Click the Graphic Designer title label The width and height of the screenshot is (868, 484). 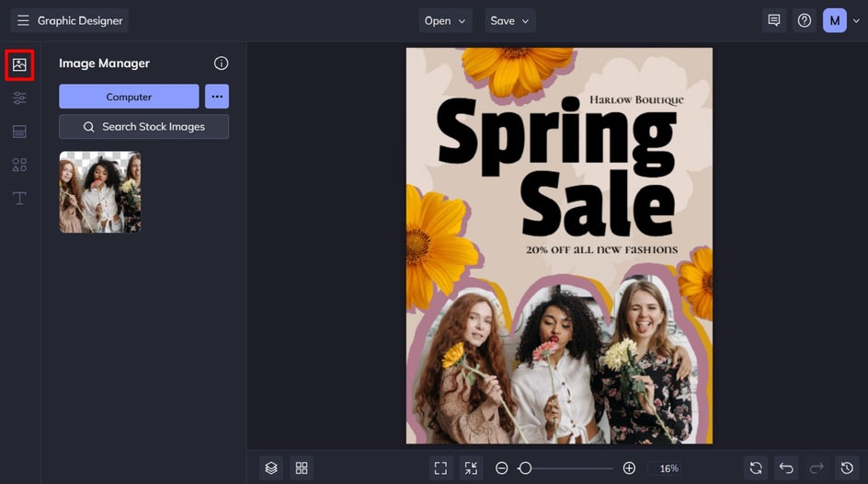click(x=80, y=20)
